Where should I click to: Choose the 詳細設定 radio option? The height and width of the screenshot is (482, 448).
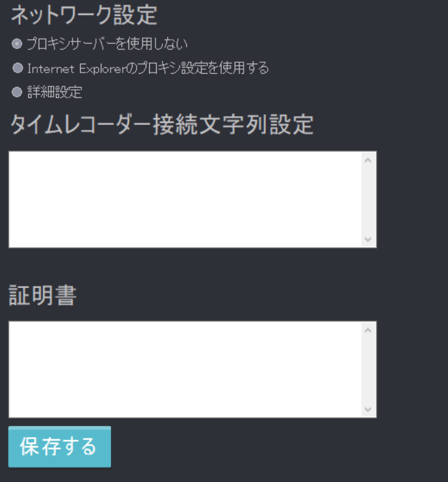coord(17,92)
